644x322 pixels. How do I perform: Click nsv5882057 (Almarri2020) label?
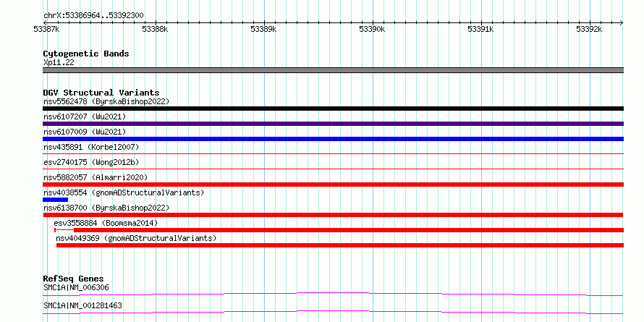click(96, 177)
